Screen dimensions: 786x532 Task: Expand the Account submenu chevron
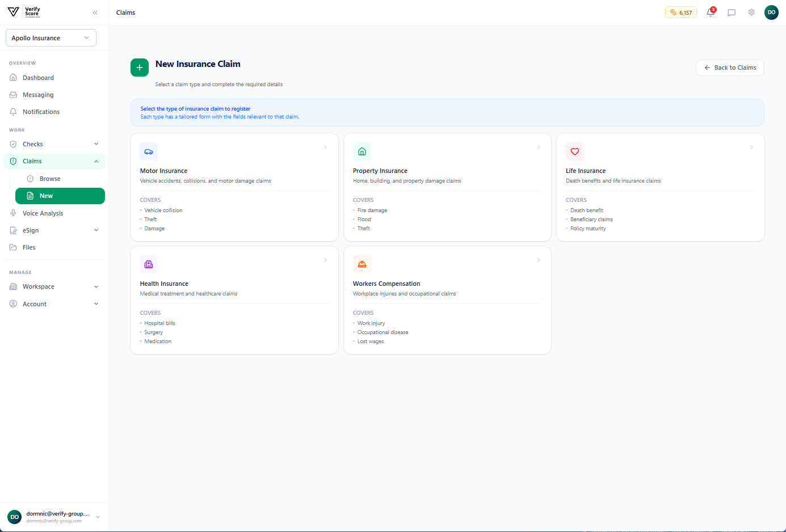click(96, 304)
